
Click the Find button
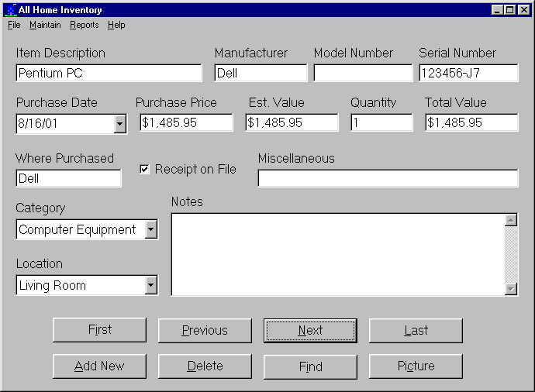click(x=310, y=366)
